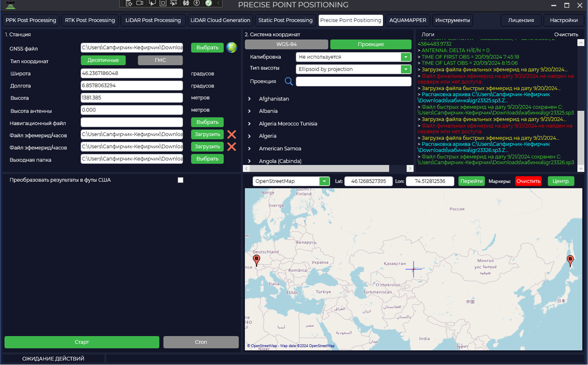This screenshot has height=365, width=588.
Task: Enable convert results to US feet checkbox
Action: point(180,180)
